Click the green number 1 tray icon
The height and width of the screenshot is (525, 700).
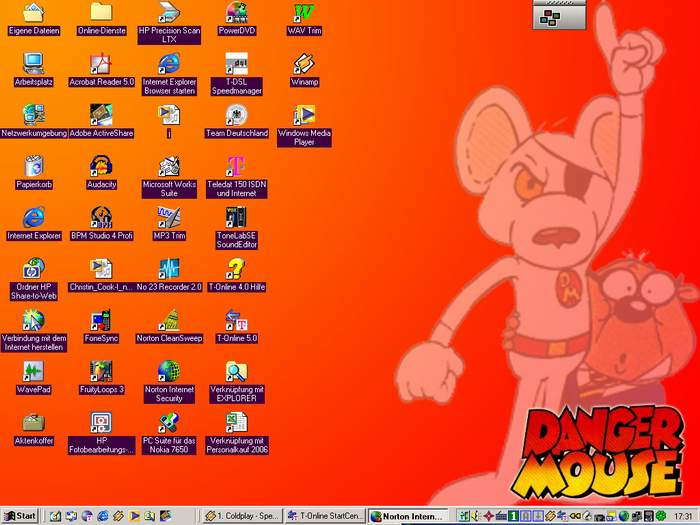pos(513,516)
